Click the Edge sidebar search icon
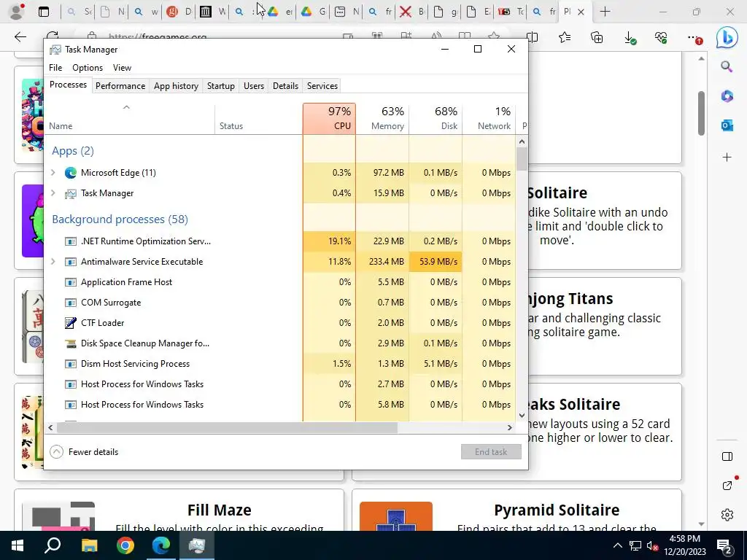Viewport: 747px width, 560px height. tap(727, 66)
